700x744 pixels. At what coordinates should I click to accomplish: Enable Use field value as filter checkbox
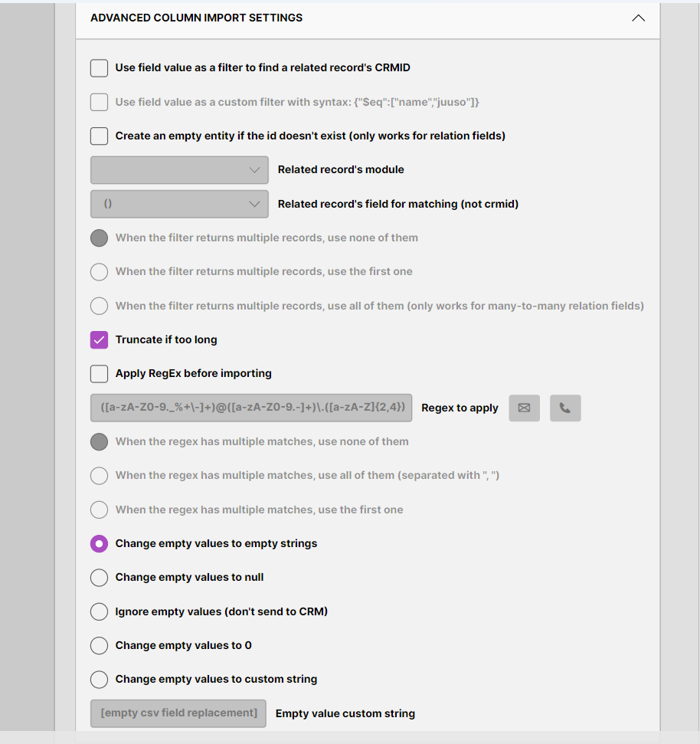tap(99, 68)
